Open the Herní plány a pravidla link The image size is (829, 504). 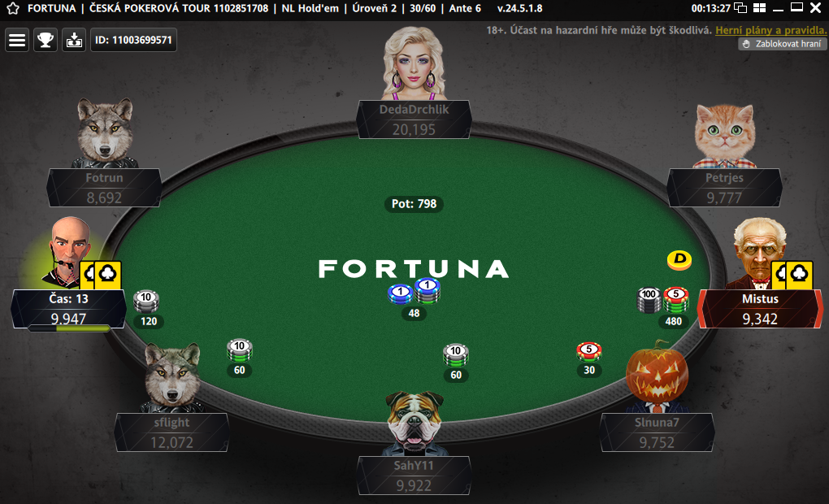tap(770, 30)
